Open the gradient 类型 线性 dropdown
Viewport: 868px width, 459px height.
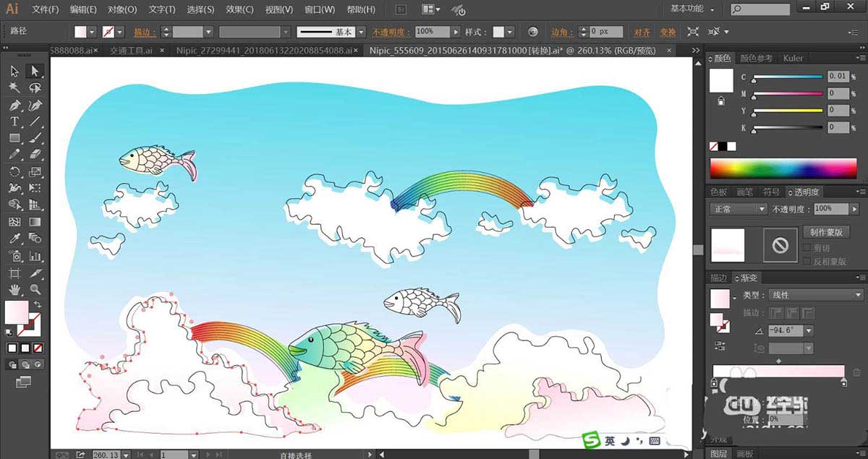[815, 295]
